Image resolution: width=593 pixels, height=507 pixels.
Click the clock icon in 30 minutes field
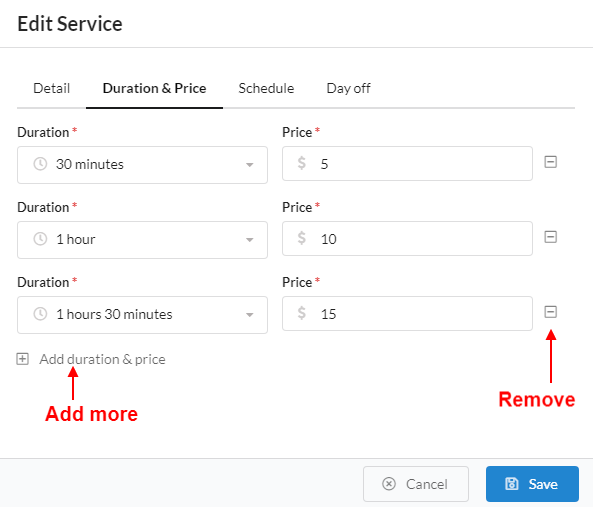click(x=40, y=164)
